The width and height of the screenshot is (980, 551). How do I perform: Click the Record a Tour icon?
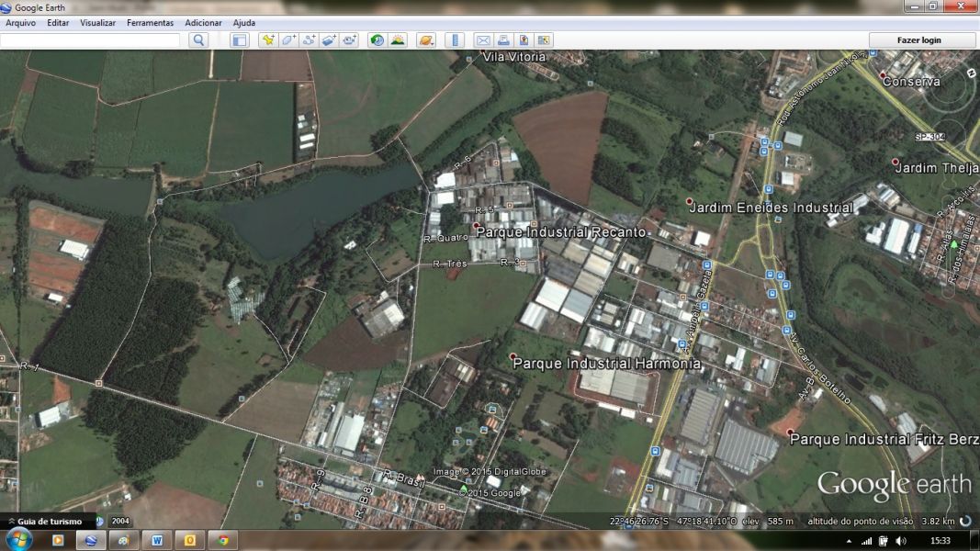350,40
